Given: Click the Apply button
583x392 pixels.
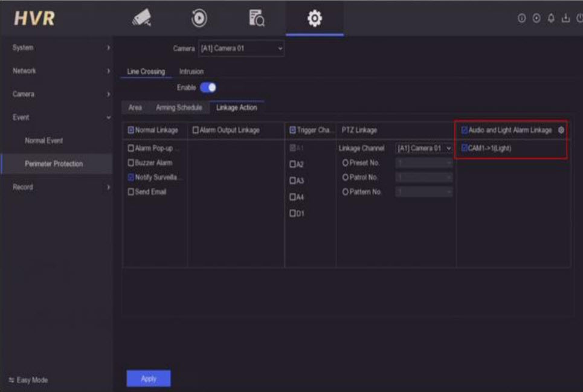Looking at the screenshot, I should 148,379.
